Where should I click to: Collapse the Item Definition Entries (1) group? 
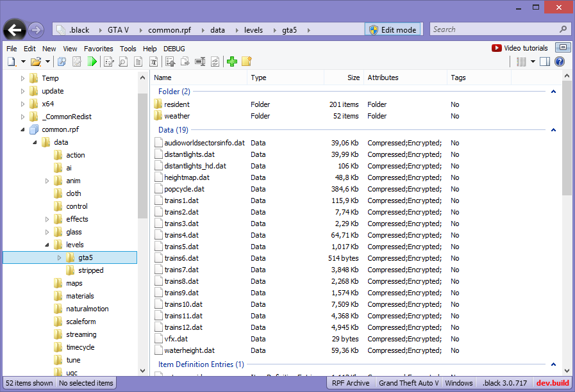click(553, 364)
